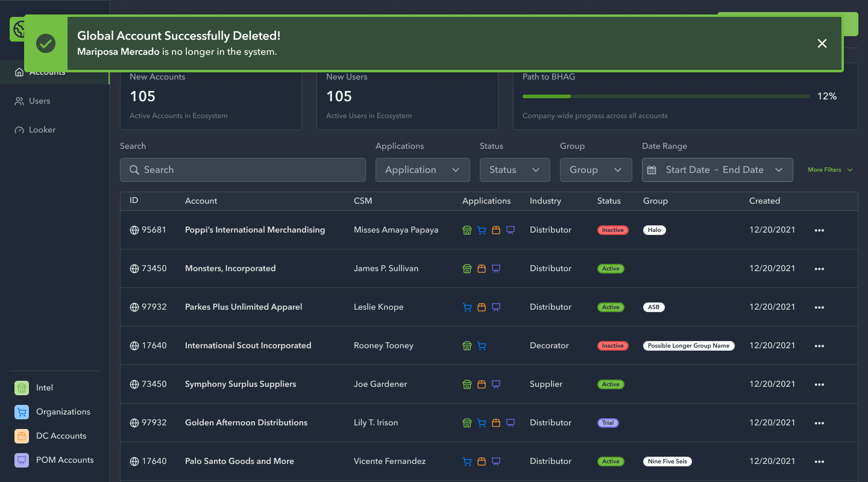Screen dimensions: 868x482
Task: Click the New Users 105 card
Action: point(407,96)
